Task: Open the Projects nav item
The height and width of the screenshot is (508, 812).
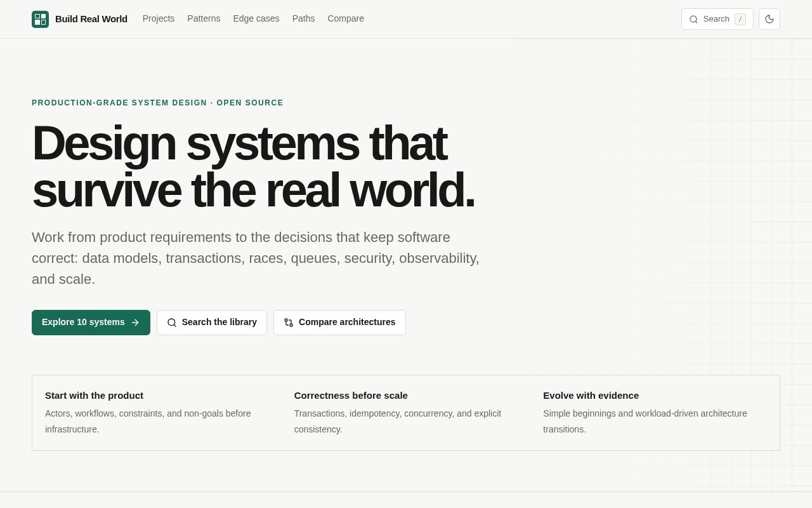Action: (x=159, y=18)
